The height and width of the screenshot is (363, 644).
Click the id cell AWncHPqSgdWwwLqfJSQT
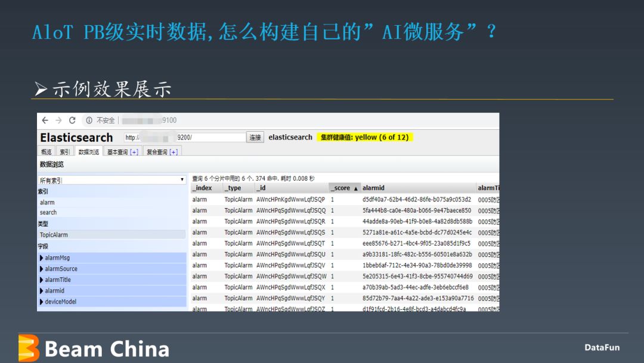291,244
